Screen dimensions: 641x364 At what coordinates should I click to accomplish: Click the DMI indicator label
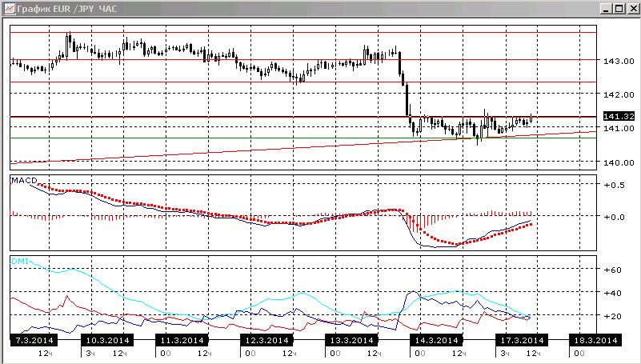[20, 261]
